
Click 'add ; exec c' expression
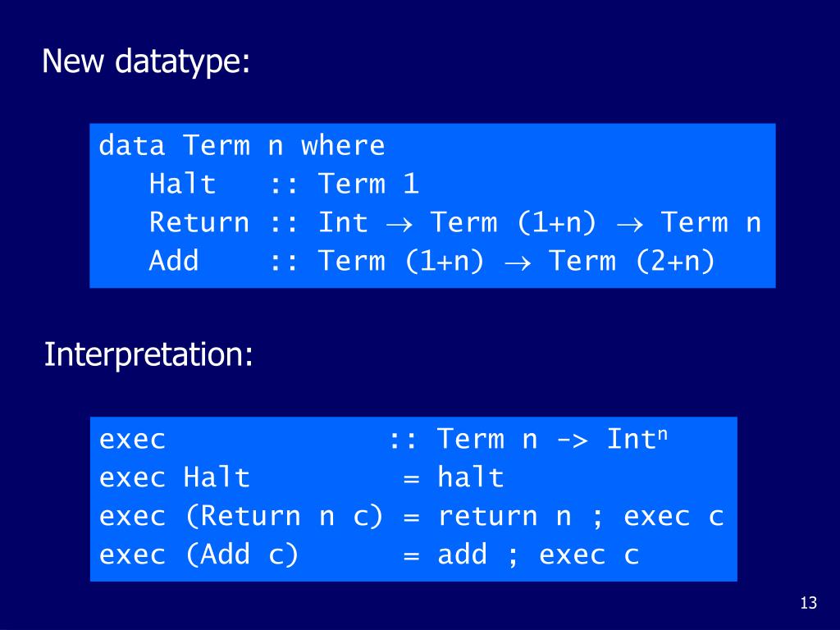coord(538,555)
